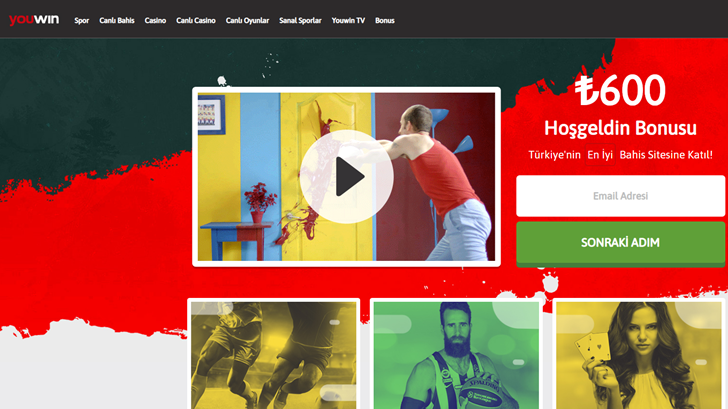The height and width of the screenshot is (409, 728).
Task: Open the Sanal Sporlar section
Action: (300, 20)
